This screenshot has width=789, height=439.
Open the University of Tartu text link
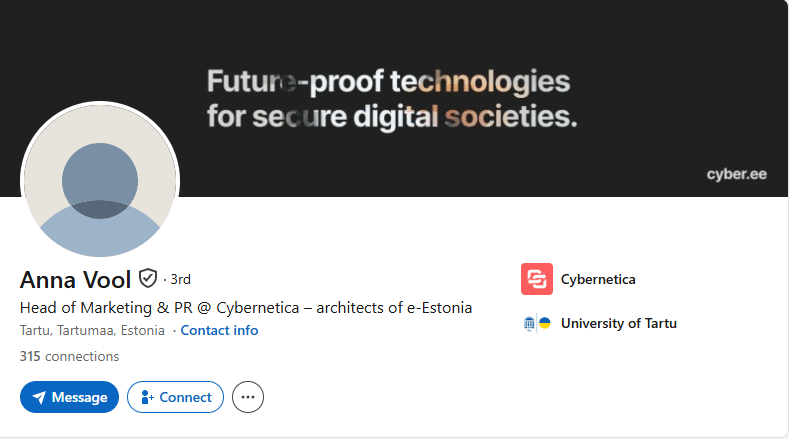pyautogui.click(x=618, y=323)
